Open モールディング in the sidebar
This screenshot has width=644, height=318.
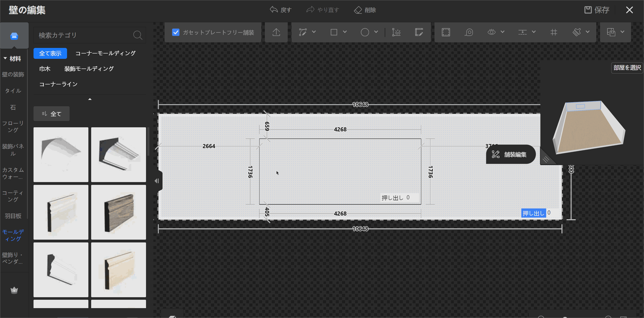[x=13, y=235]
